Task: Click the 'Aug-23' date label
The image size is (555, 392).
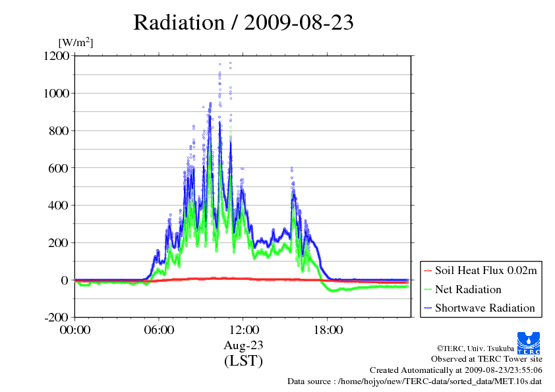Action: [243, 345]
